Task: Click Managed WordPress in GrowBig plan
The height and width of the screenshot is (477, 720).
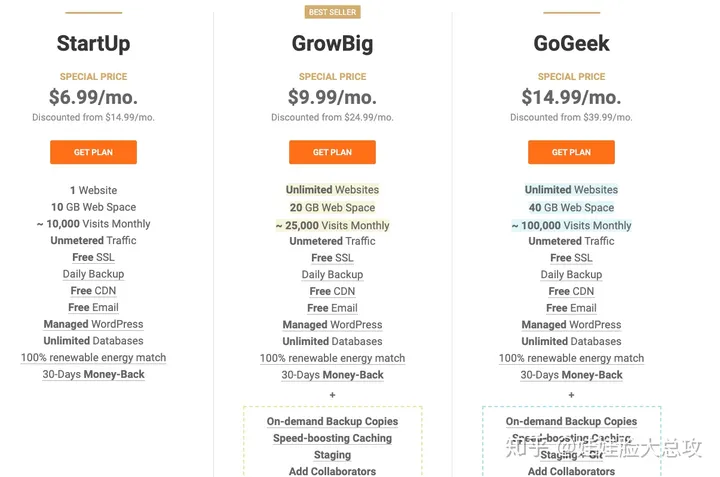Action: tap(332, 325)
